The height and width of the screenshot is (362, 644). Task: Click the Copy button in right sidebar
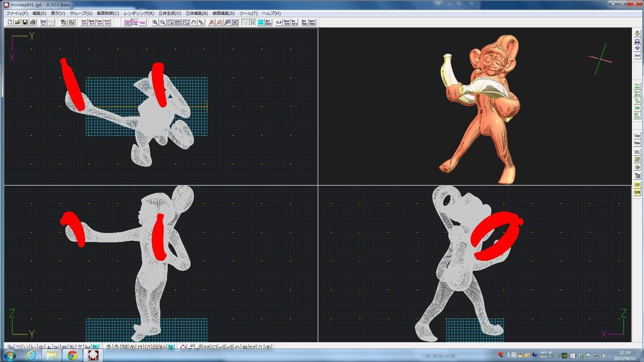click(637, 136)
